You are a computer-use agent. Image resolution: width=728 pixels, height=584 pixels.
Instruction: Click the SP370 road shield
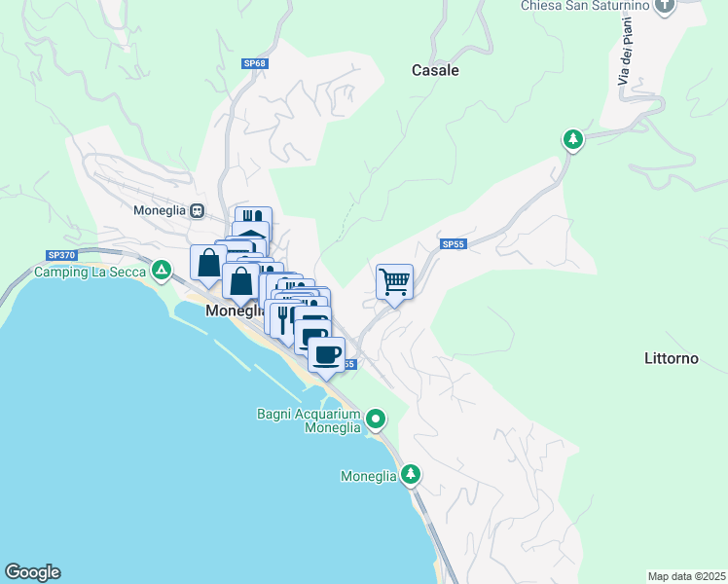click(x=61, y=255)
